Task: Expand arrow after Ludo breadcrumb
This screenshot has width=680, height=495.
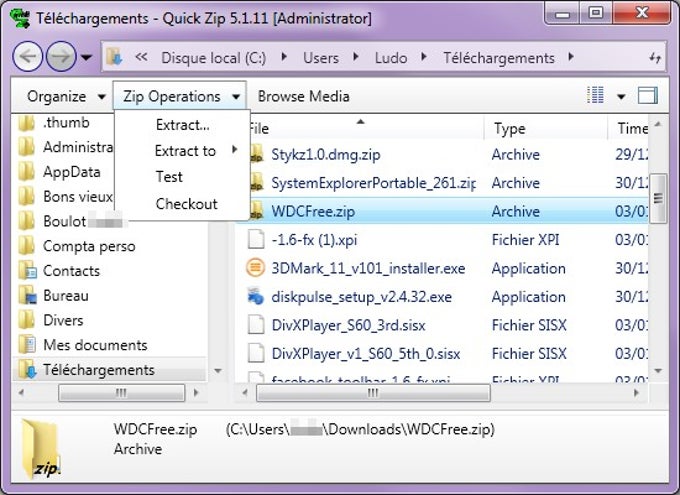Action: pos(424,57)
